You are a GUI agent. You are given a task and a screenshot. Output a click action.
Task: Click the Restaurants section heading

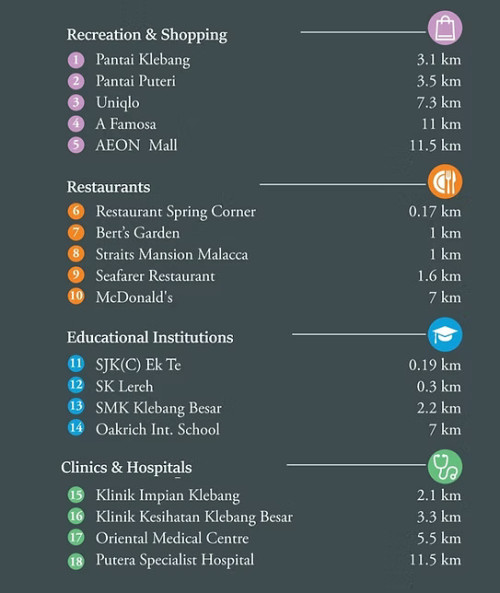[109, 187]
